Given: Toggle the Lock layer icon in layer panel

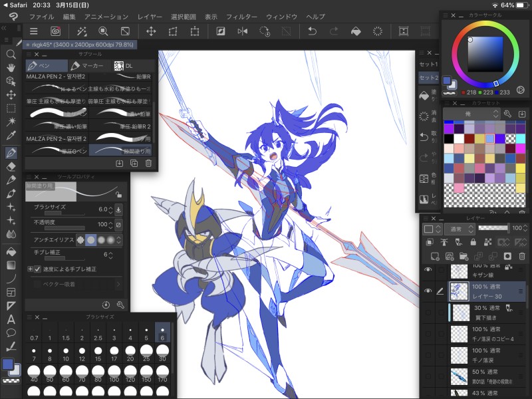Looking at the screenshot, I should point(473,242).
